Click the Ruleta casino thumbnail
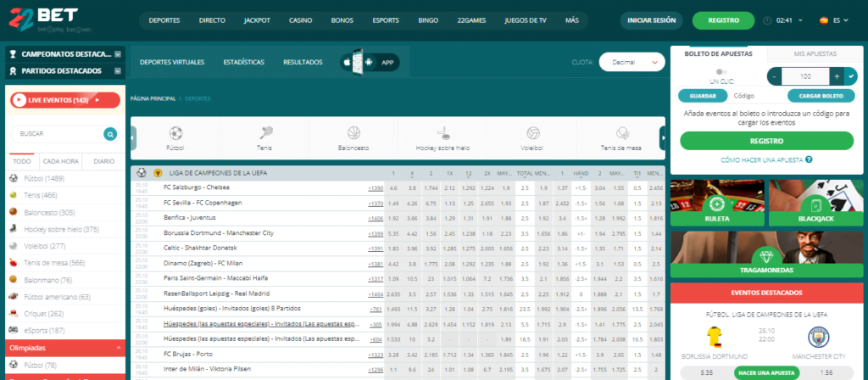The image size is (868, 380). [717, 203]
